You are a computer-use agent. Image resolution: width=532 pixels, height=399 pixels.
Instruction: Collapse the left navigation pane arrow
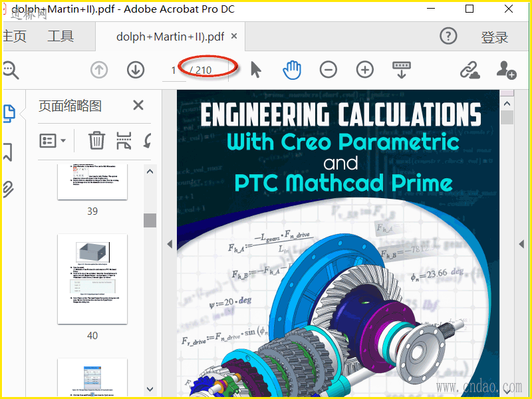pos(170,244)
